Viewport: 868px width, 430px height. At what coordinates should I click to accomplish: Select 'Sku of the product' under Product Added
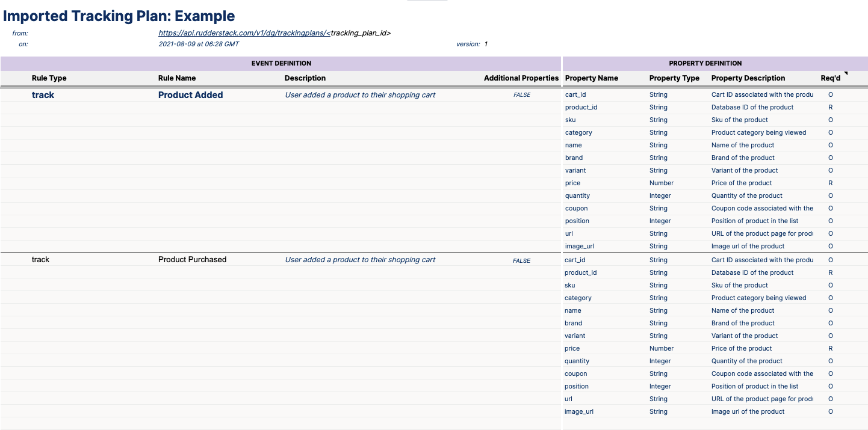740,120
